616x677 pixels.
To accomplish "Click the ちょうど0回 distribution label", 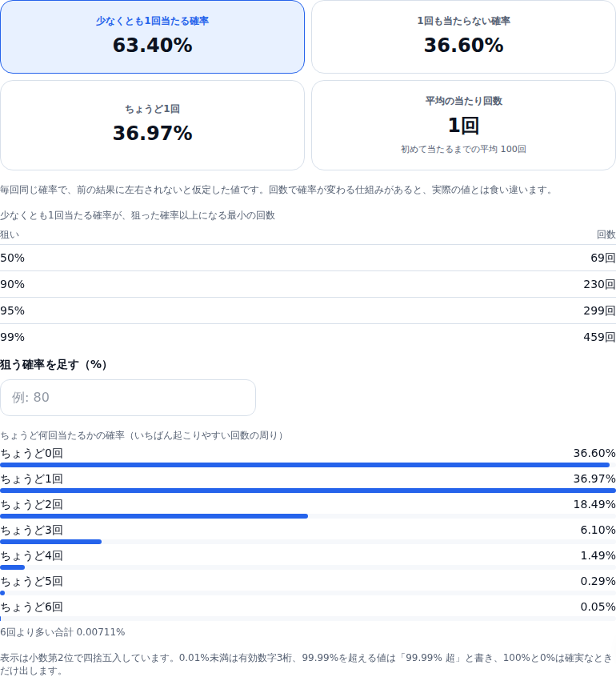I will click(31, 454).
